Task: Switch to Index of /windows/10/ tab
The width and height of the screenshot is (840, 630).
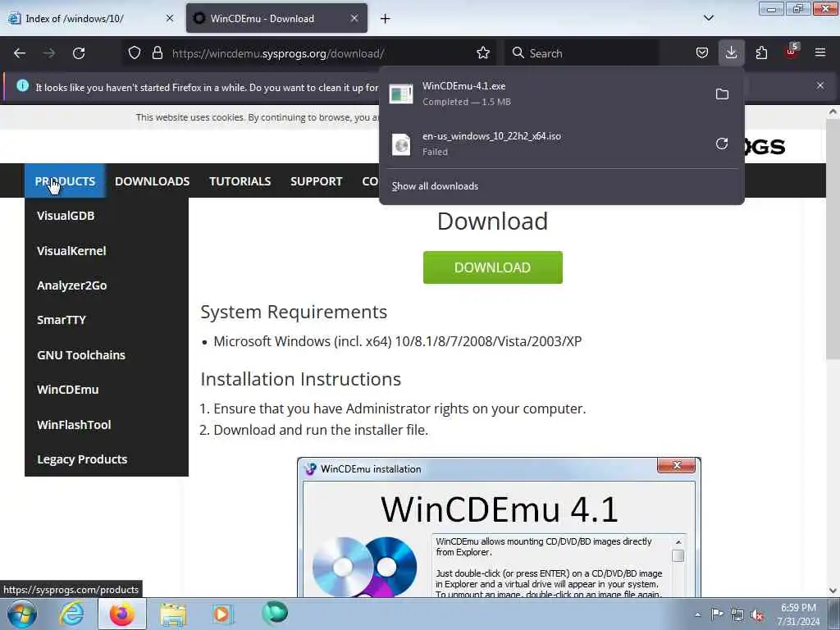Action: [91, 18]
